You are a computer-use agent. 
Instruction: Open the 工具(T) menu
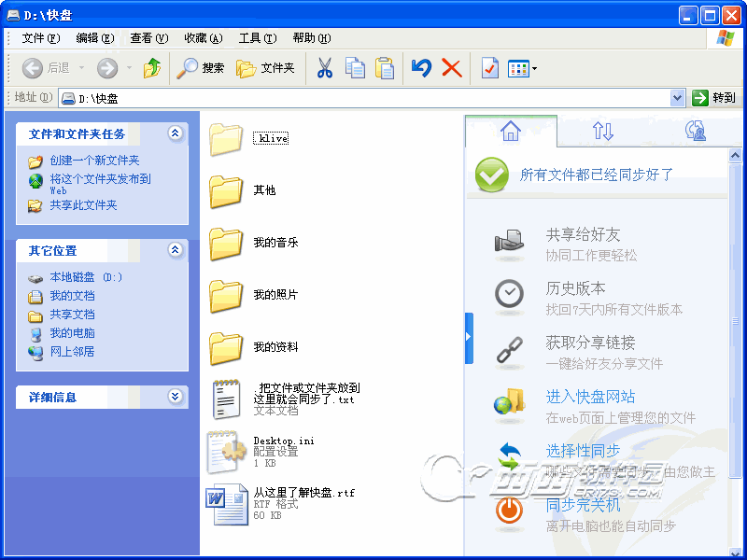(258, 38)
